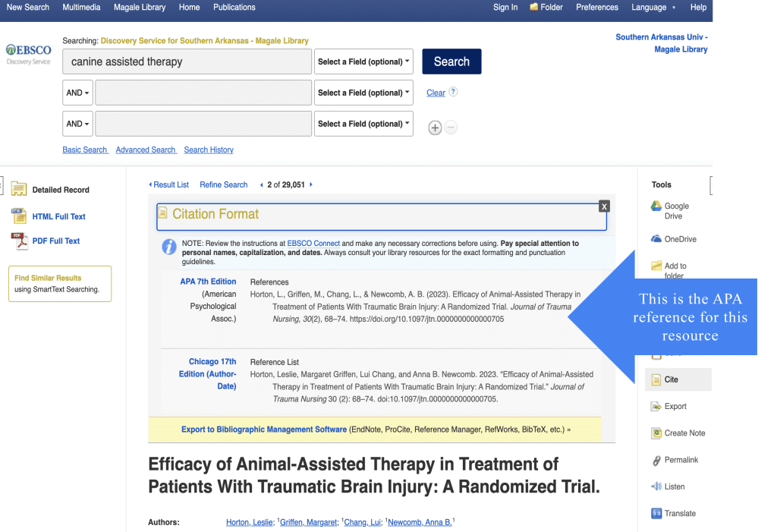Open the Multimedia menu item
The image size is (777, 532).
point(81,8)
